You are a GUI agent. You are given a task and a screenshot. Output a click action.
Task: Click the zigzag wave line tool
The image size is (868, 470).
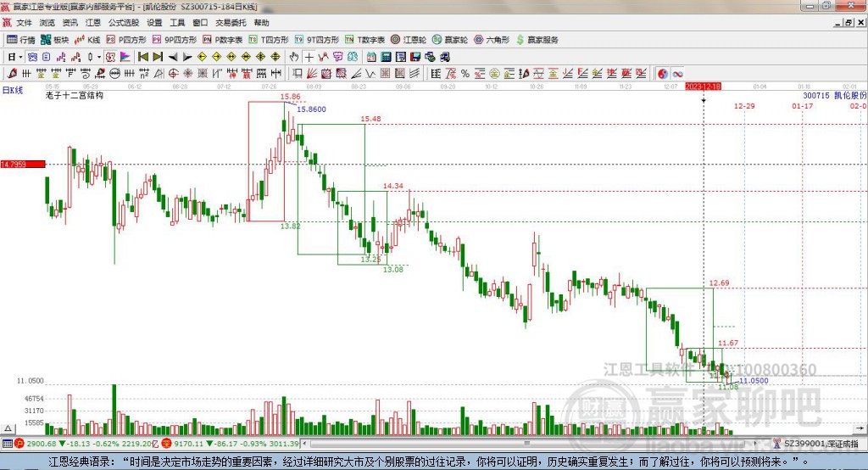coord(370,73)
